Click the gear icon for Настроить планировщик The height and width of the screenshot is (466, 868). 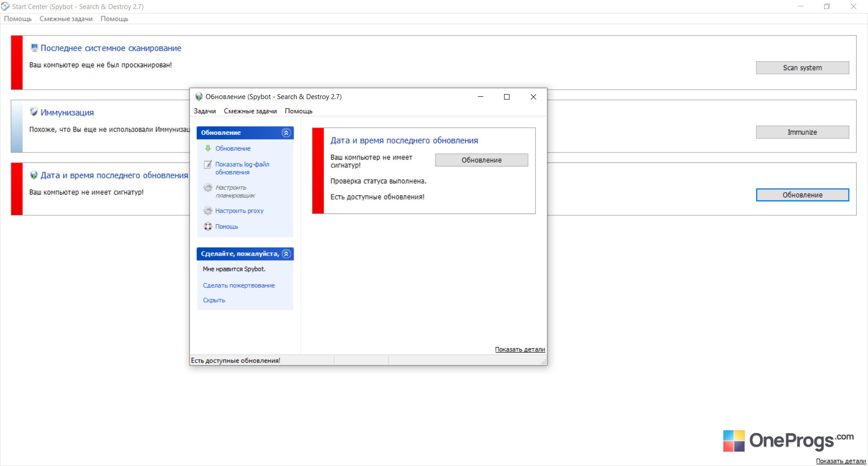click(x=208, y=187)
